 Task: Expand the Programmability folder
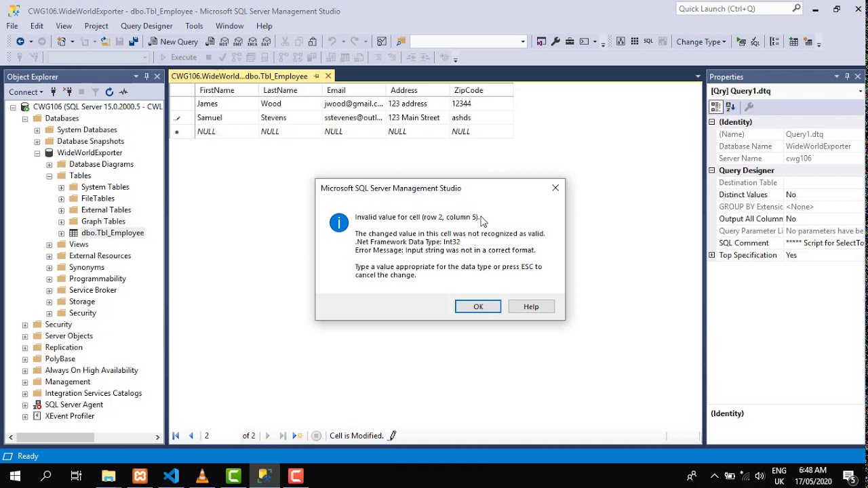[x=50, y=279]
